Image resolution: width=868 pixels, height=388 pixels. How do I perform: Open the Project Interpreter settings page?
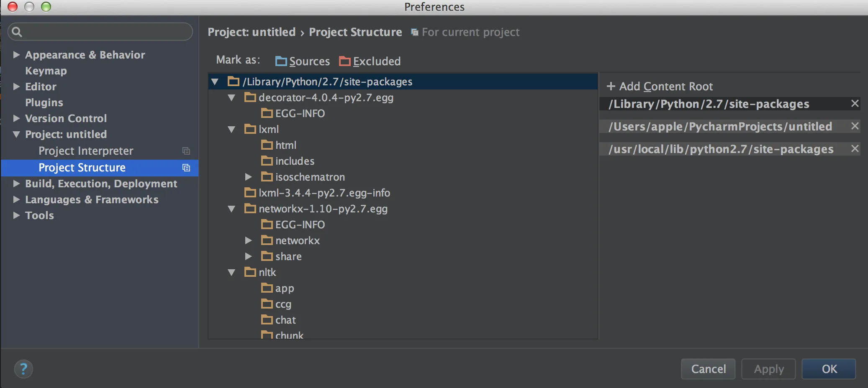click(86, 151)
